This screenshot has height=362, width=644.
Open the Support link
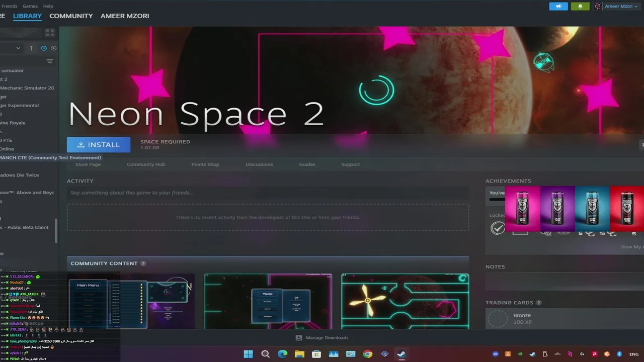[x=351, y=164]
